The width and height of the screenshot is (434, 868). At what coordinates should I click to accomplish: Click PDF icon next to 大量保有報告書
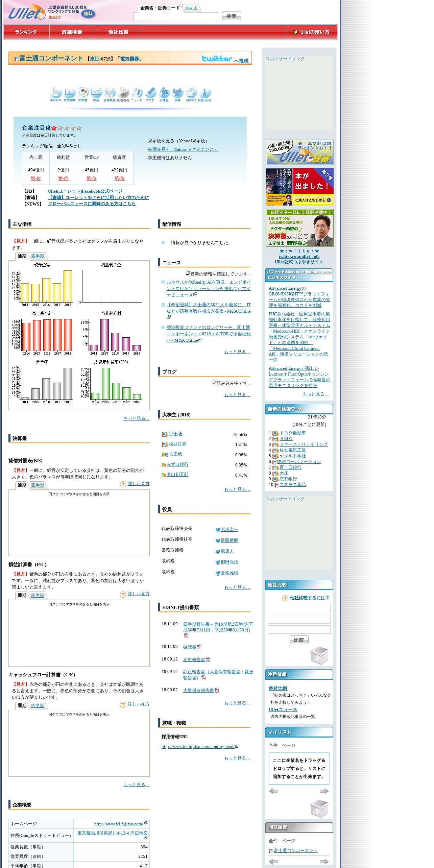coord(217,690)
